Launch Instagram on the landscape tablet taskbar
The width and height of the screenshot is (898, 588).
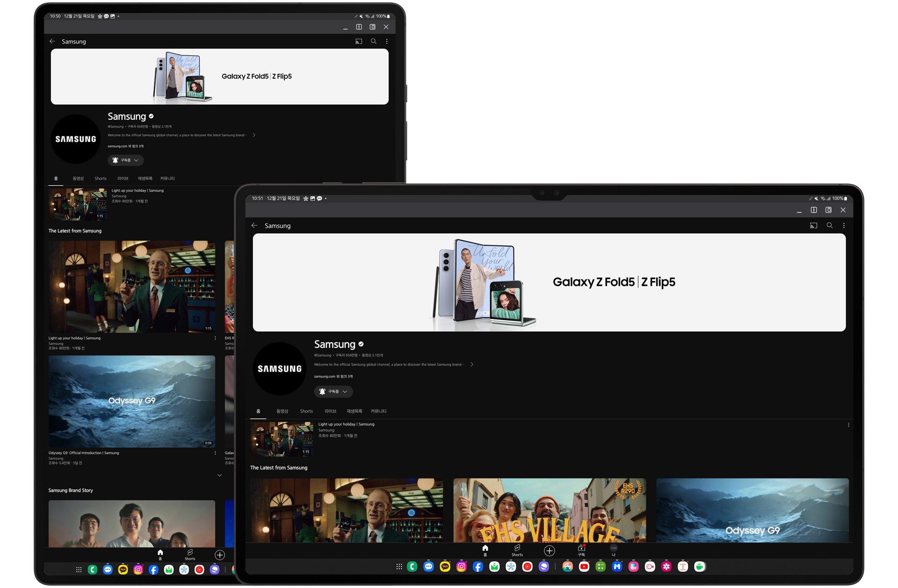coord(462,566)
